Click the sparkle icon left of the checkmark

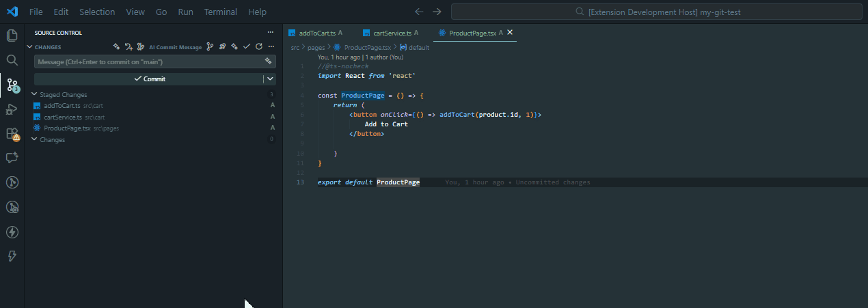234,47
